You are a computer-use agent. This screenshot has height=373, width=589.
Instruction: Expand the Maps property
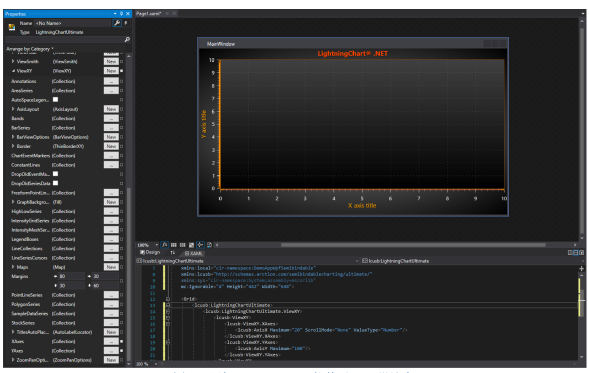pos(13,267)
